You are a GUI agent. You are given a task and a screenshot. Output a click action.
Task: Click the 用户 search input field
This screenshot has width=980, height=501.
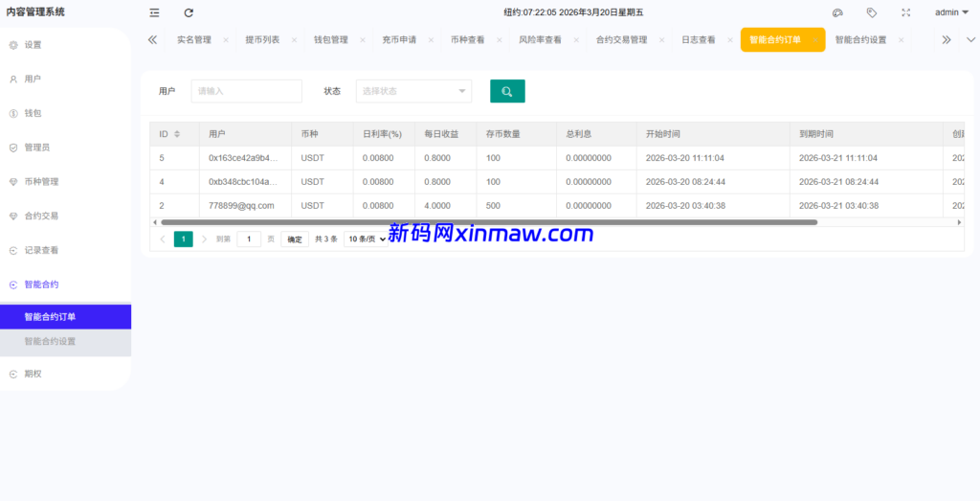tap(246, 91)
